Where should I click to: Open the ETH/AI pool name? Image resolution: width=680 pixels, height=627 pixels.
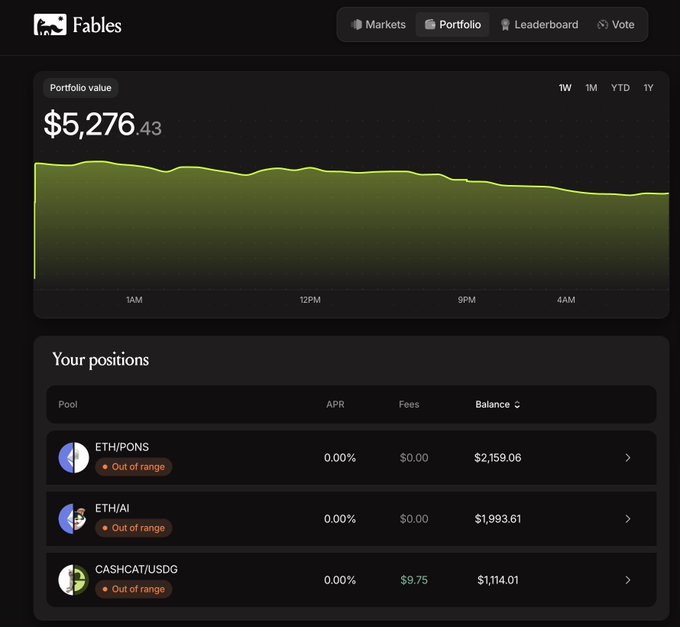coord(112,508)
